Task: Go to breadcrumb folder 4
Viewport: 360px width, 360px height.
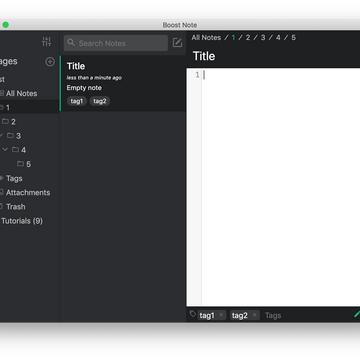Action: (x=278, y=38)
